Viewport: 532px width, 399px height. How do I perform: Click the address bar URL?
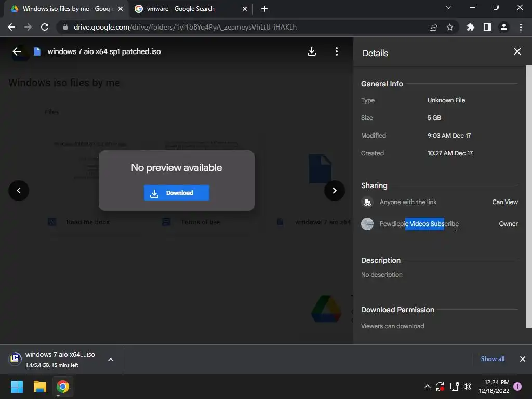coord(185,27)
